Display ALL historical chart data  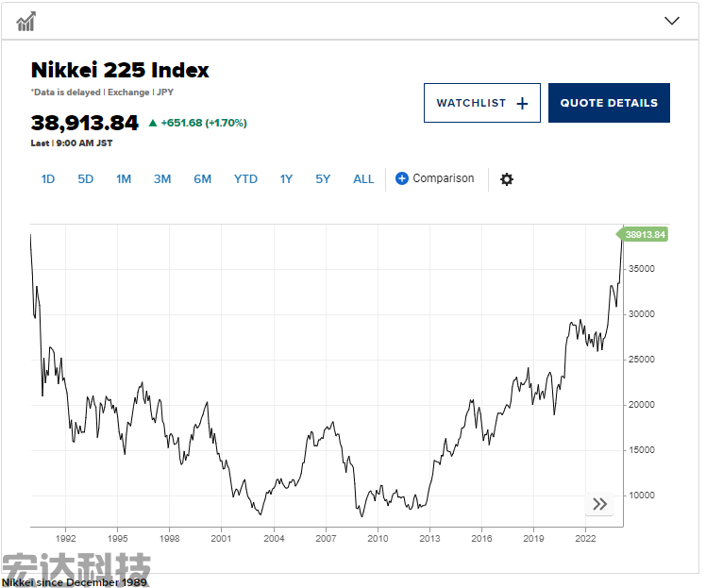[363, 179]
